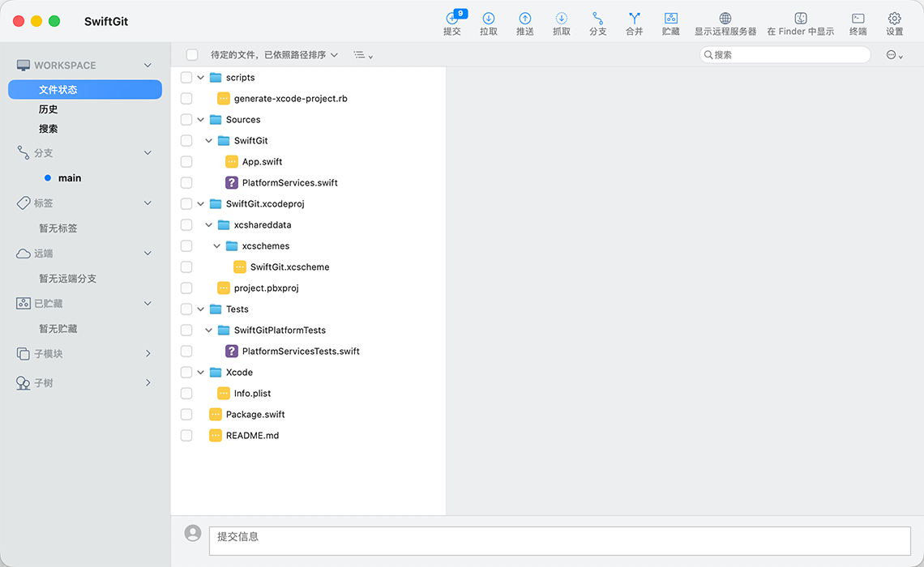Check the box for Package.swift
Image resolution: width=924 pixels, height=567 pixels.
(186, 415)
